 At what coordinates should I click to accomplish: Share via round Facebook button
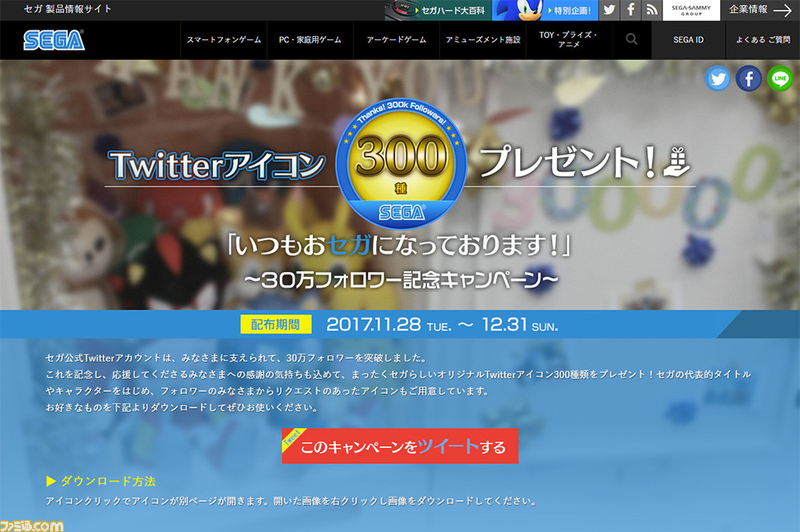[x=749, y=78]
